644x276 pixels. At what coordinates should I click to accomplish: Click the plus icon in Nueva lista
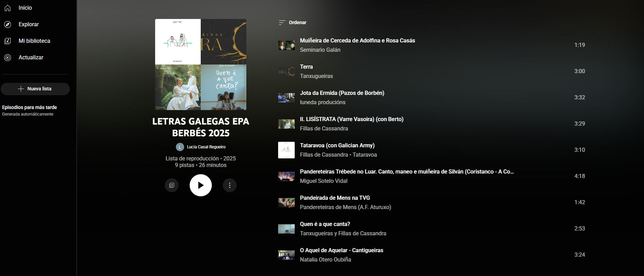point(21,89)
